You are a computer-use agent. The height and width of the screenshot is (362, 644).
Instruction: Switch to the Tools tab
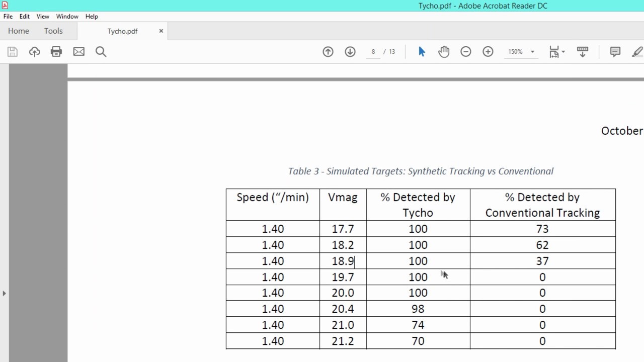tap(53, 31)
